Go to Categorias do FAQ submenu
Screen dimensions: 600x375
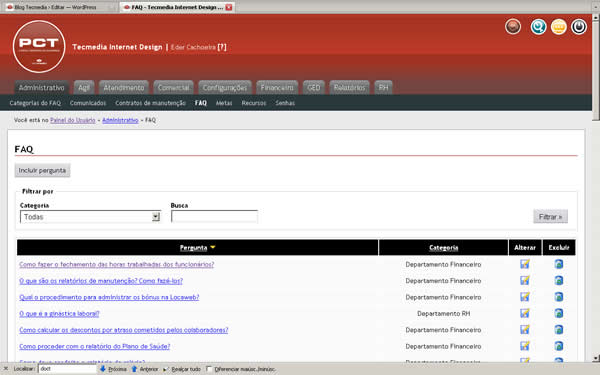pyautogui.click(x=35, y=103)
